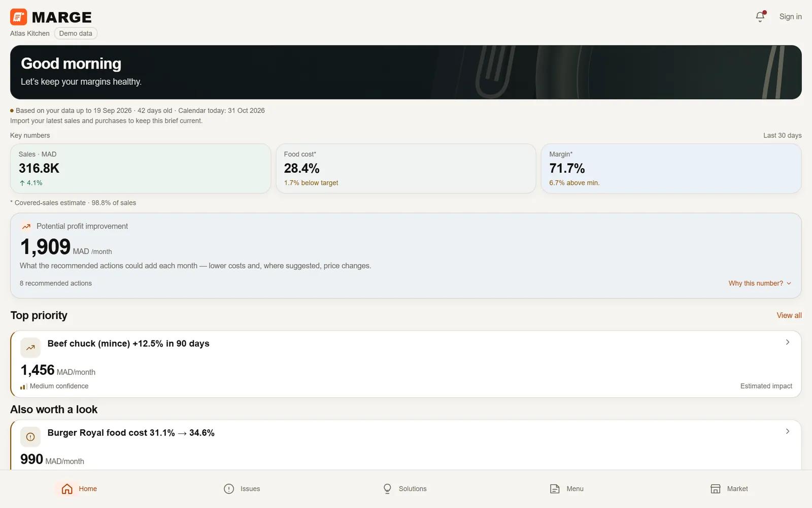Click the 1,909 MAD /month figure

click(66, 247)
